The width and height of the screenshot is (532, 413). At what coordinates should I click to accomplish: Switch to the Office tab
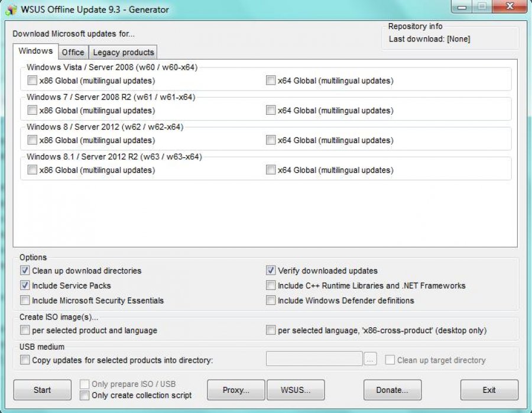73,52
